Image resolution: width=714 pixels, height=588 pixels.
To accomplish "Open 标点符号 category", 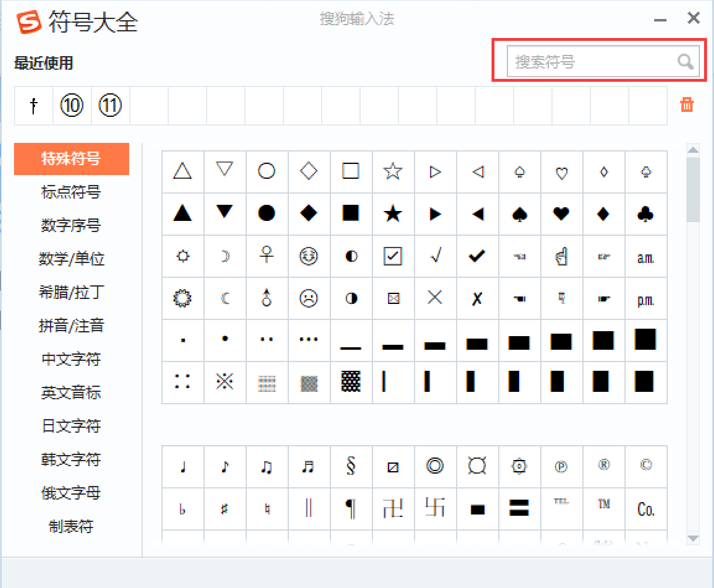I will (x=71, y=192).
